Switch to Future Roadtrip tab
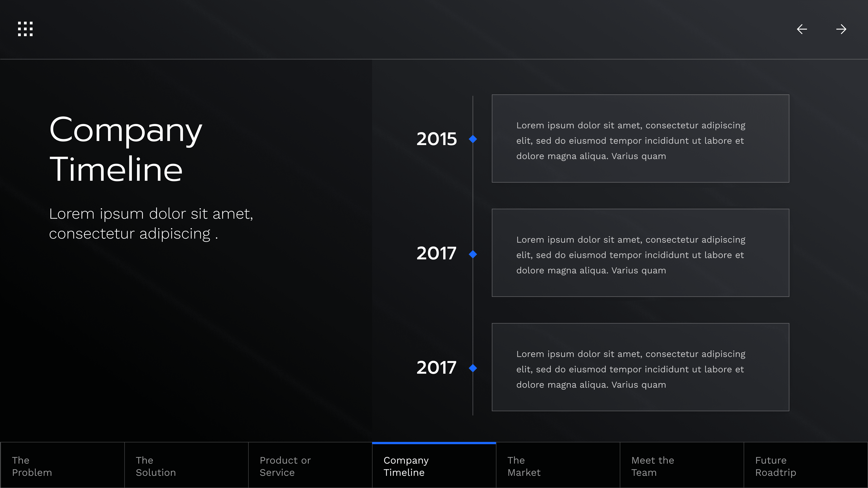 click(806, 465)
